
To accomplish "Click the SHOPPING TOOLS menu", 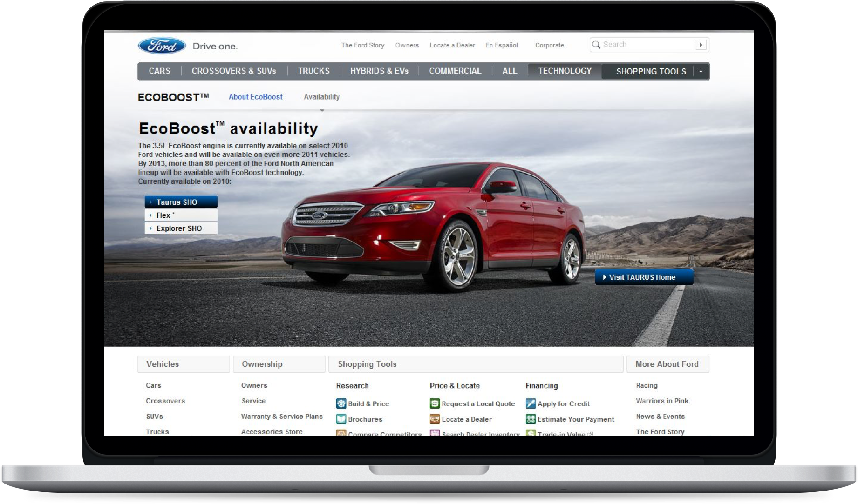I will [x=651, y=71].
